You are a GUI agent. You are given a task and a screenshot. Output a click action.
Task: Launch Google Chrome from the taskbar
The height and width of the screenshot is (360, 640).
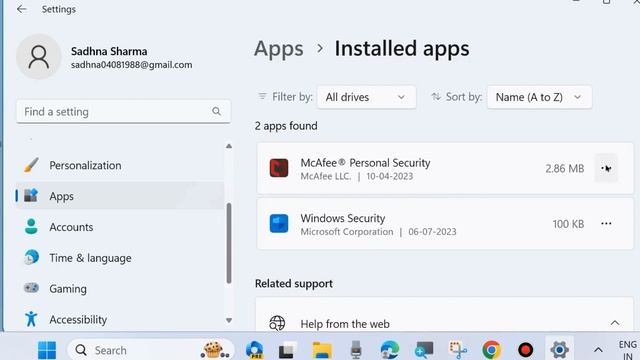tap(491, 350)
